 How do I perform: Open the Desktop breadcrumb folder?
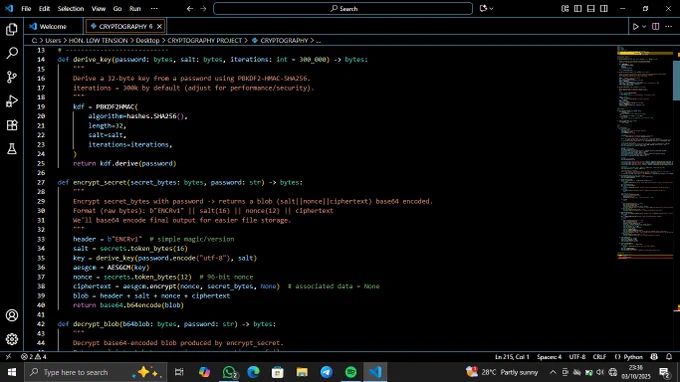click(x=147, y=40)
